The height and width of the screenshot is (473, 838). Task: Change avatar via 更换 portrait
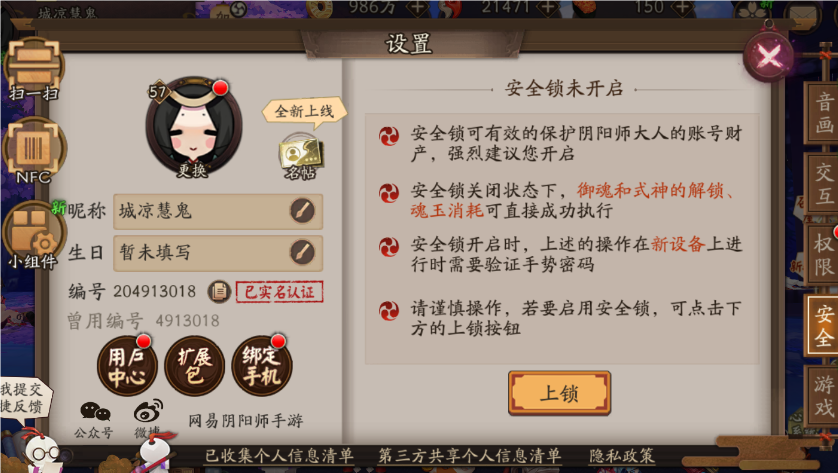click(193, 127)
